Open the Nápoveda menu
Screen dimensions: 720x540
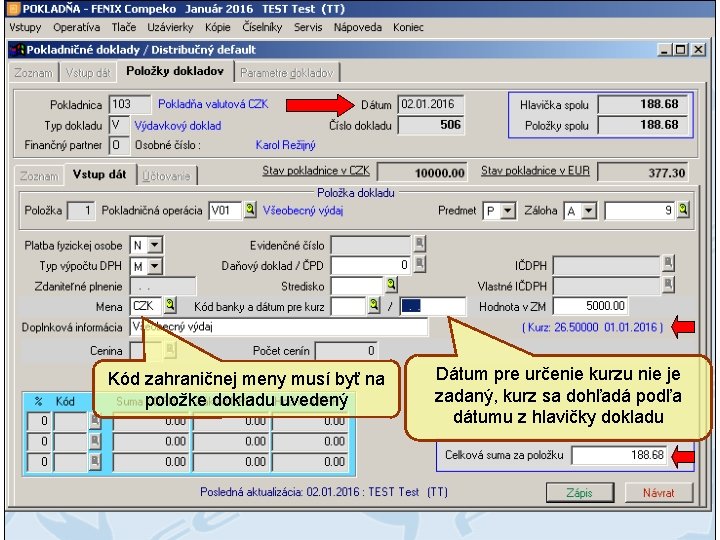click(x=358, y=28)
